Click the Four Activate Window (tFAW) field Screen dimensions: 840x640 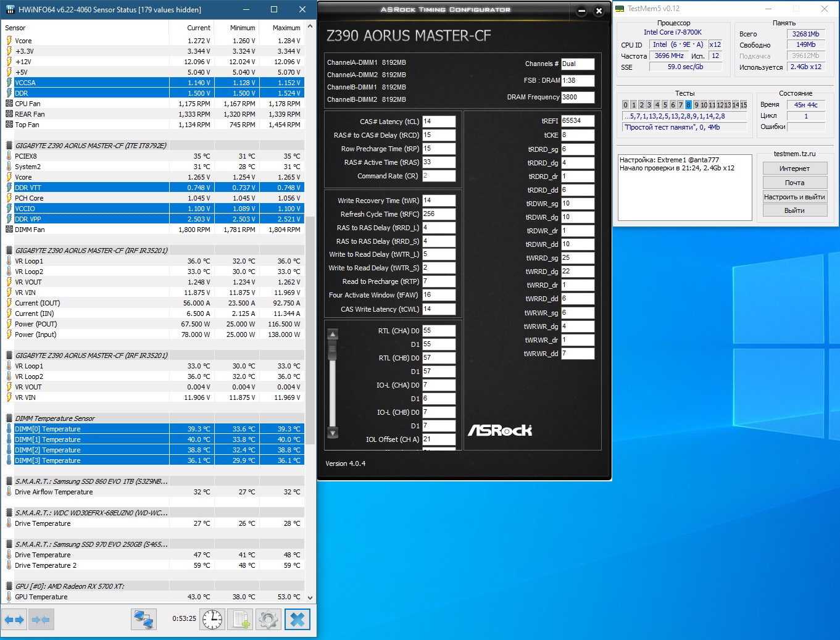(439, 295)
